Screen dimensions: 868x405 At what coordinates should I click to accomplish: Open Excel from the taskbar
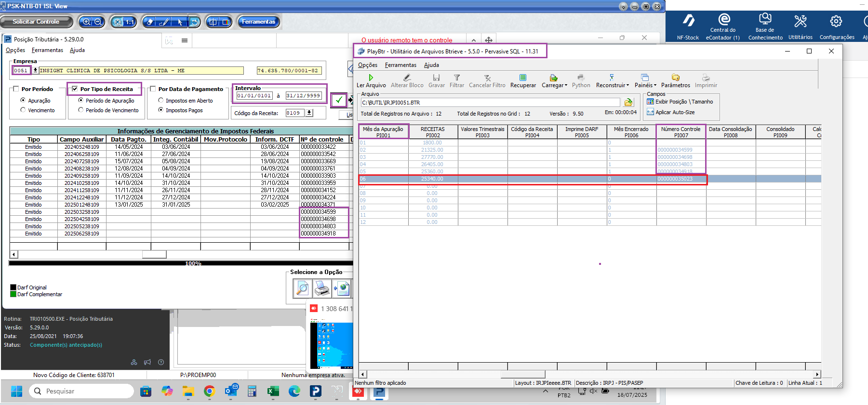273,392
